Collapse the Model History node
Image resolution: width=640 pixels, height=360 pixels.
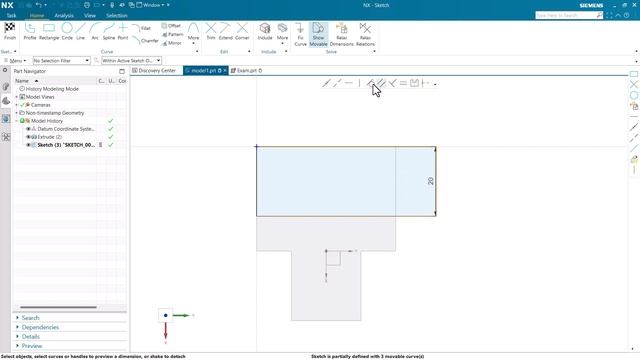click(x=17, y=121)
